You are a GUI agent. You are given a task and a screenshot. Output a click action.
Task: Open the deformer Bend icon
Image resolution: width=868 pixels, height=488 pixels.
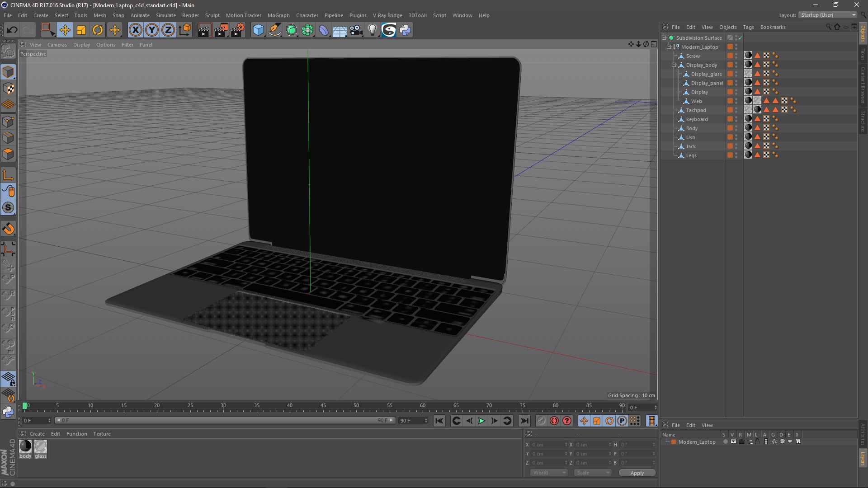coord(324,30)
